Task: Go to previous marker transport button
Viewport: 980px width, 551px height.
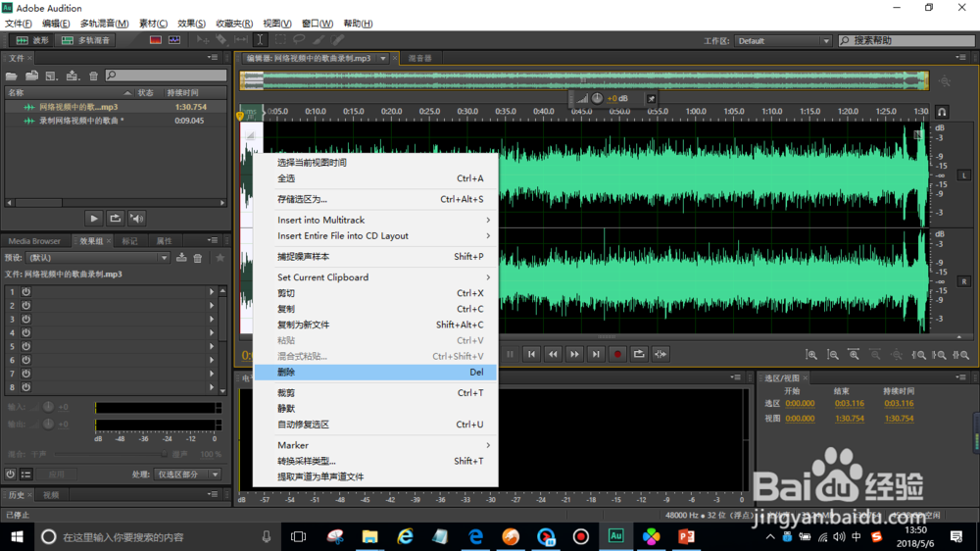Action: [531, 354]
